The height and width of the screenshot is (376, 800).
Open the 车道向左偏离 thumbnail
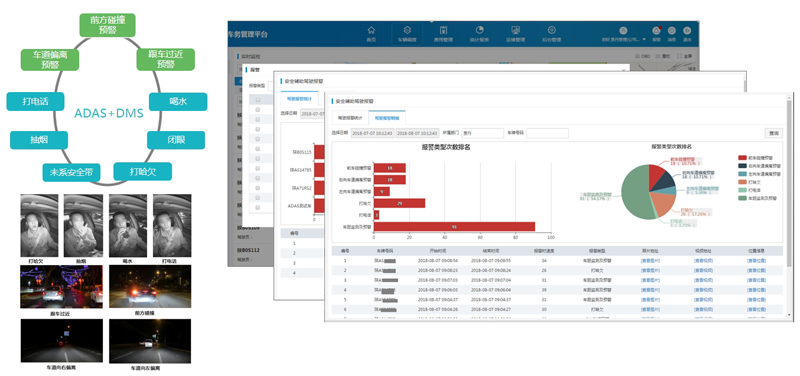(150, 341)
